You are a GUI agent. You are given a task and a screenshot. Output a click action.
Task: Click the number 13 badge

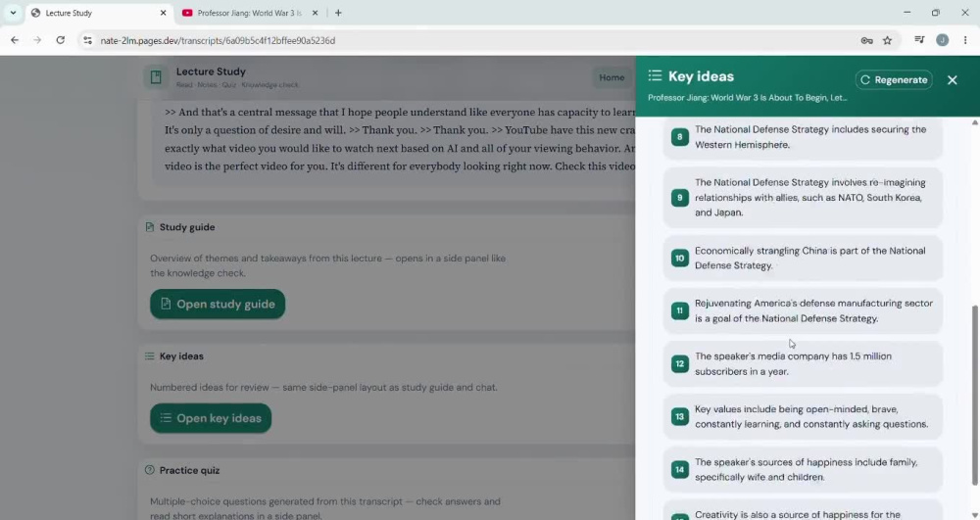(679, 416)
